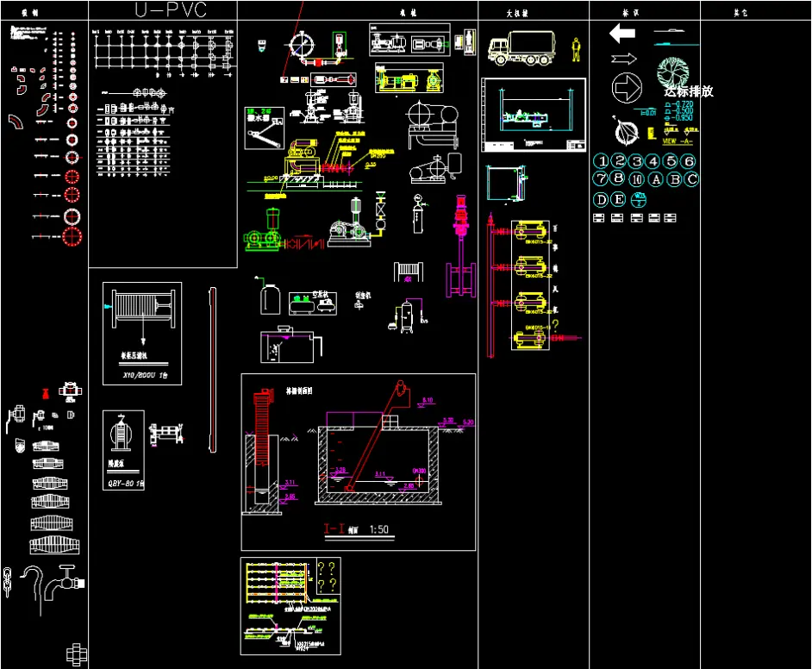The width and height of the screenshot is (812, 669).
Task: Select the top yellow horizontal pump on the rack
Action: (531, 231)
